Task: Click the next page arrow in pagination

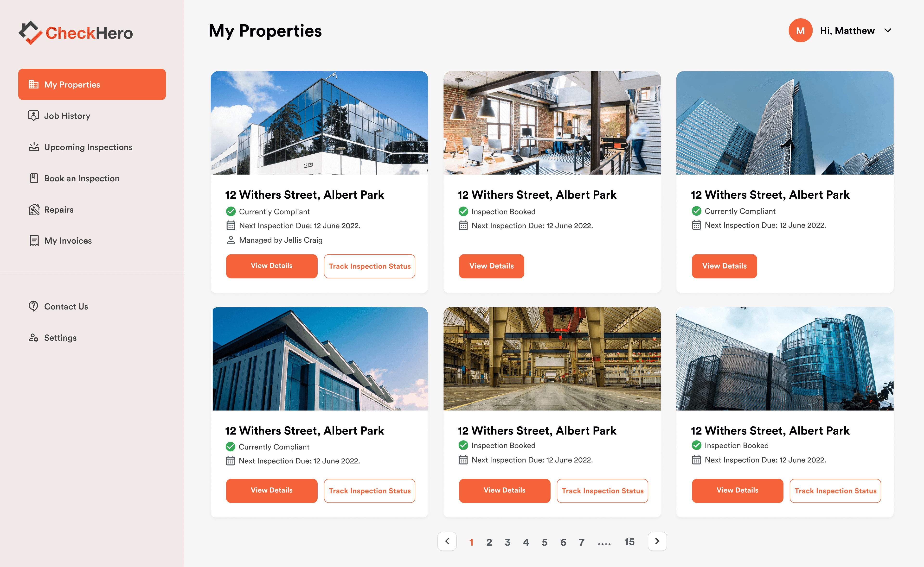Action: click(x=657, y=542)
